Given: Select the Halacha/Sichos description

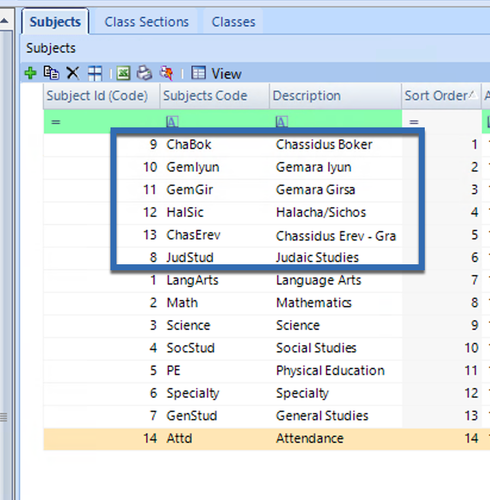Looking at the screenshot, I should (x=335, y=213).
